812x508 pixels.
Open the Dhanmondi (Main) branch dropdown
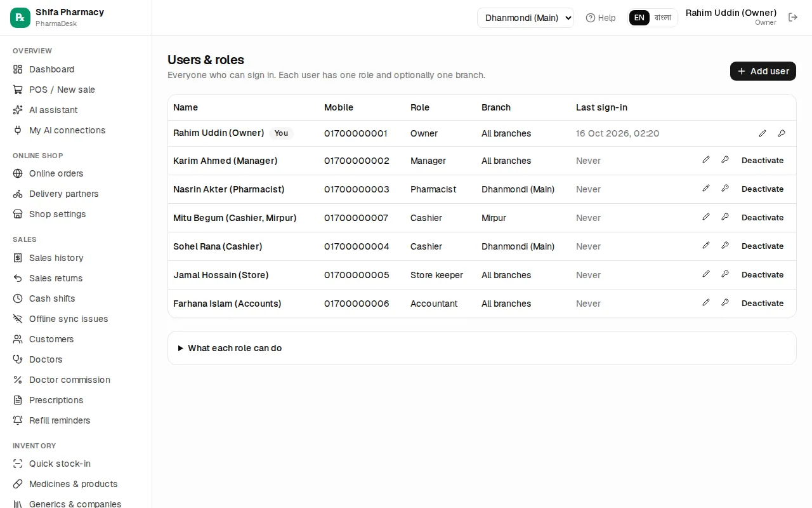coord(525,18)
